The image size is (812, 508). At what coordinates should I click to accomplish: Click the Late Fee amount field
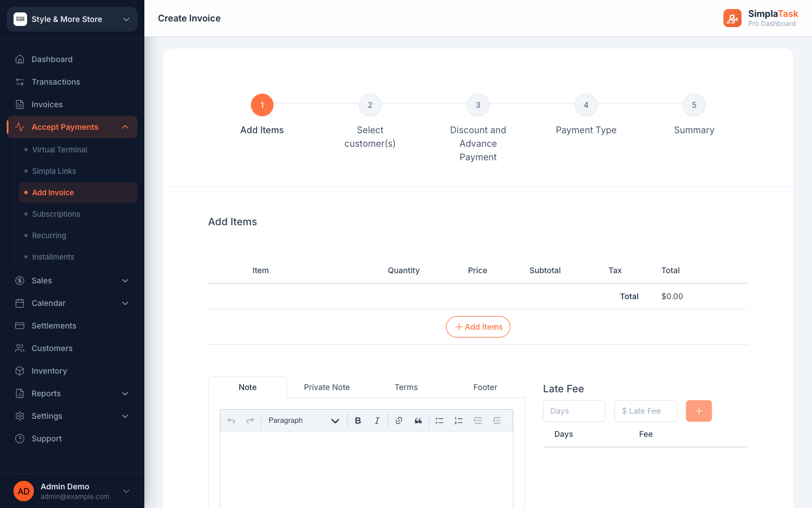[x=645, y=411]
